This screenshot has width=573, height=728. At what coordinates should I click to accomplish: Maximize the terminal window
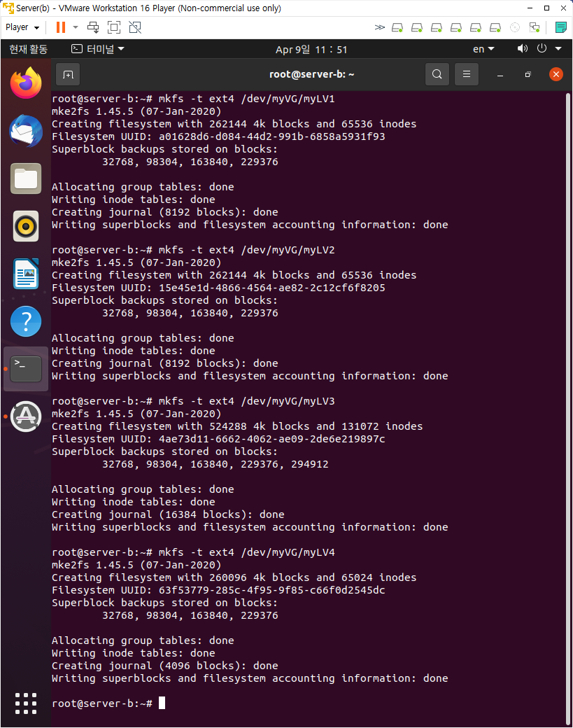coord(528,75)
